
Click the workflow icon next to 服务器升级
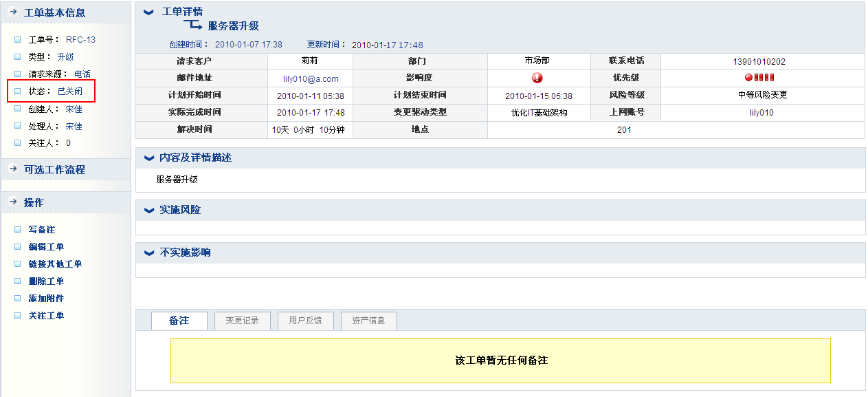[x=192, y=25]
